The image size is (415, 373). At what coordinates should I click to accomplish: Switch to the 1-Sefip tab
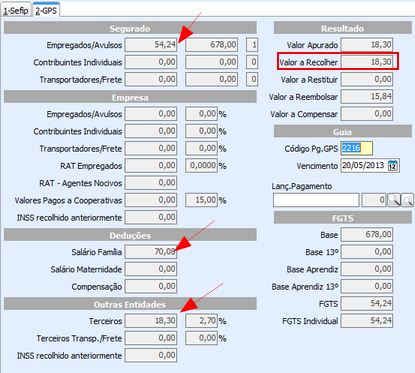pos(16,11)
